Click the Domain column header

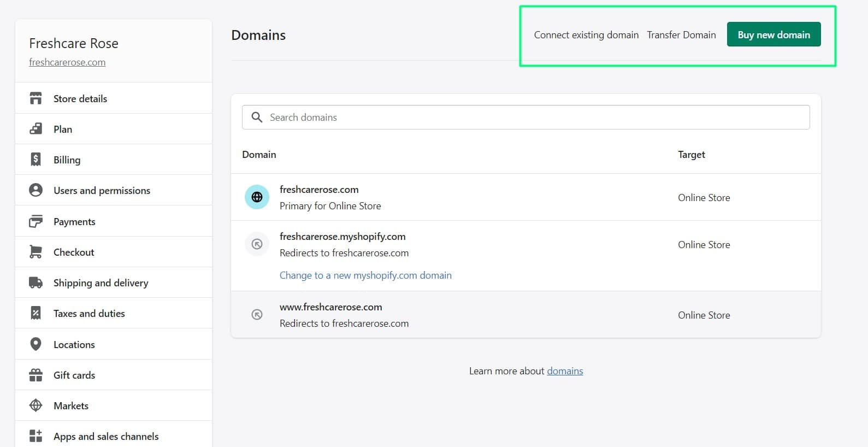259,154
